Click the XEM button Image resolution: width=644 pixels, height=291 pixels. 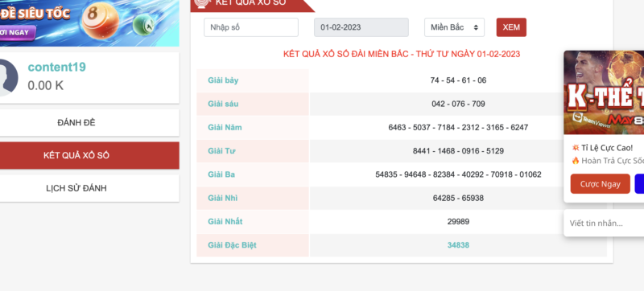point(511,27)
